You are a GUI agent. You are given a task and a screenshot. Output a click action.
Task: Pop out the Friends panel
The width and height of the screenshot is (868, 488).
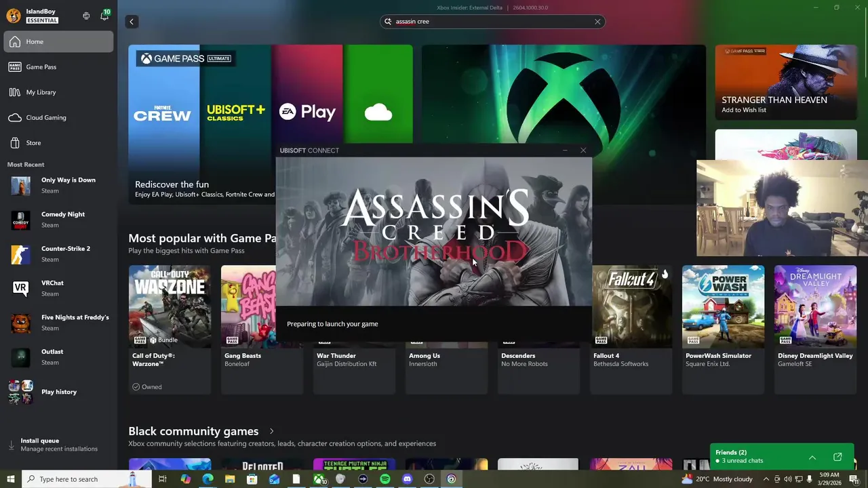[837, 457]
